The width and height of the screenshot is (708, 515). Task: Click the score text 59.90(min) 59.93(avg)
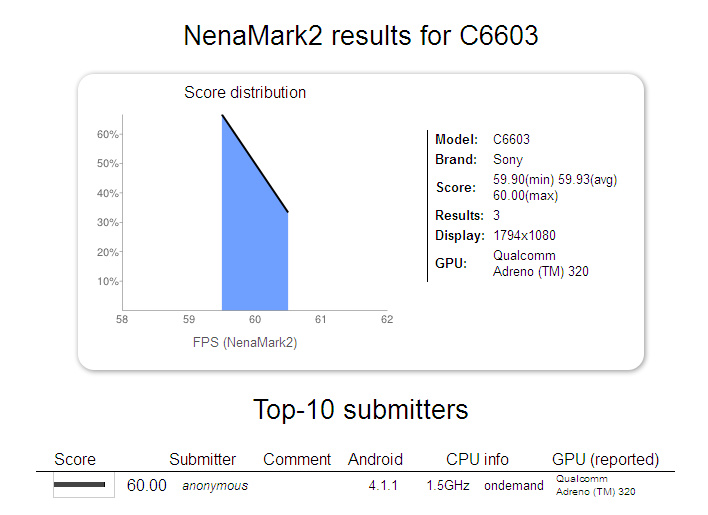[555, 180]
